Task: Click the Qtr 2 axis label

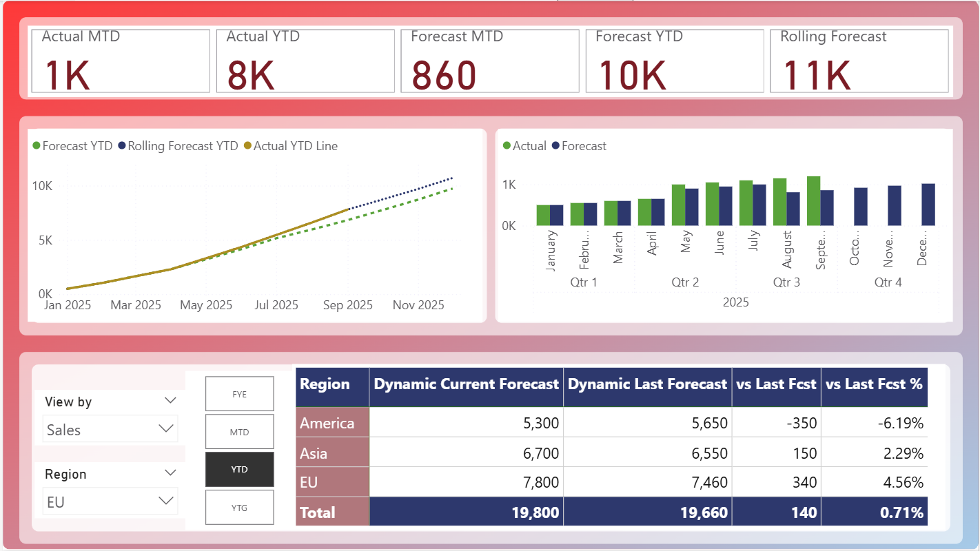Action: click(x=685, y=282)
